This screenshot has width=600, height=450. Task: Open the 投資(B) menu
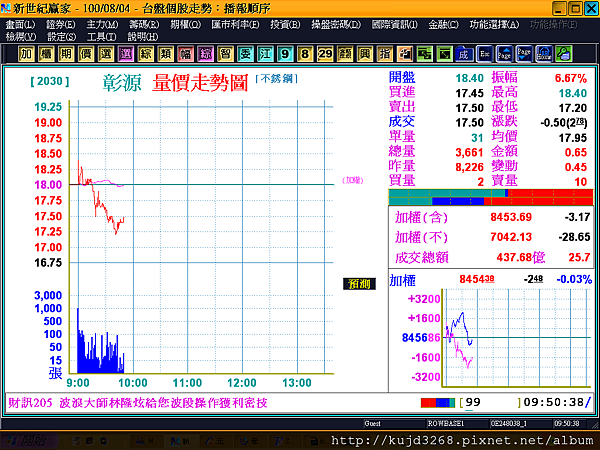pyautogui.click(x=285, y=25)
